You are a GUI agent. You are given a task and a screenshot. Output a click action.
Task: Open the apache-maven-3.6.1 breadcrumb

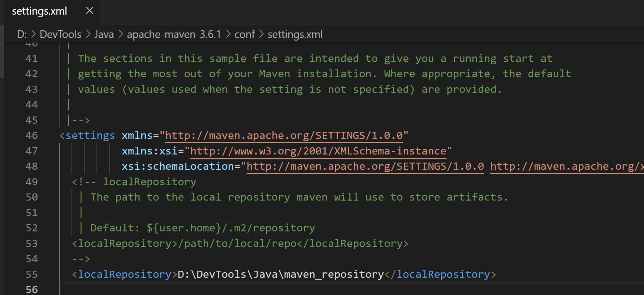tap(174, 34)
